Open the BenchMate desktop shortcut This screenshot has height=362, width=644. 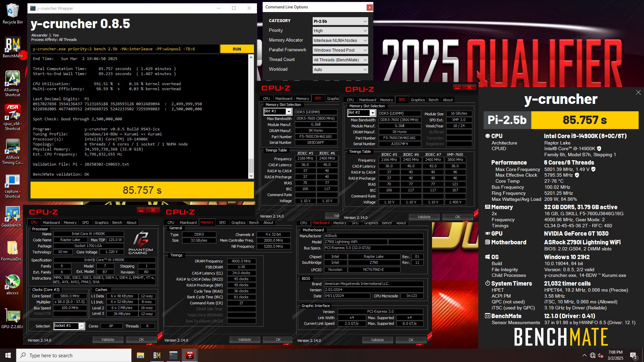(12, 48)
